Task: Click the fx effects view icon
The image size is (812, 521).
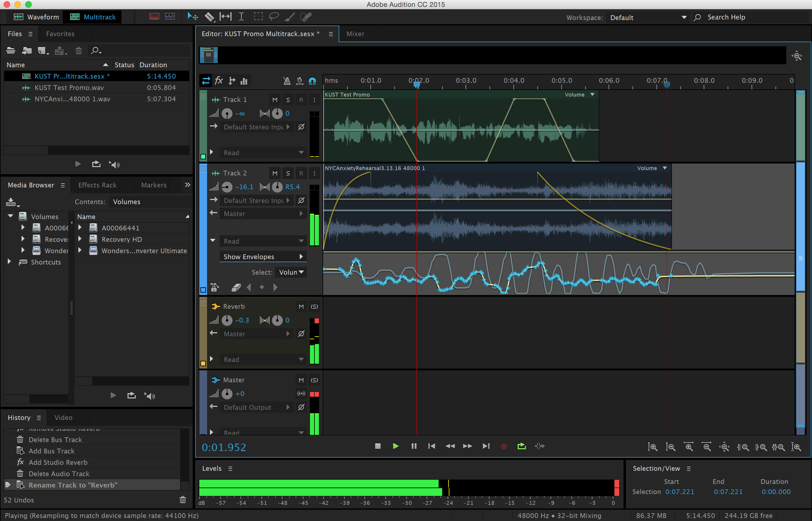Action: [x=219, y=81]
